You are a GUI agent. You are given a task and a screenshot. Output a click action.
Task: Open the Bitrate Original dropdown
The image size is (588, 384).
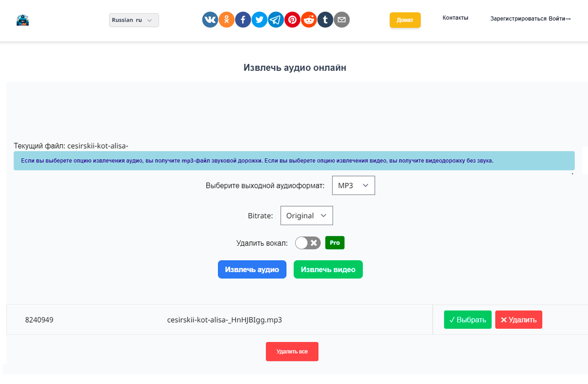coord(307,216)
